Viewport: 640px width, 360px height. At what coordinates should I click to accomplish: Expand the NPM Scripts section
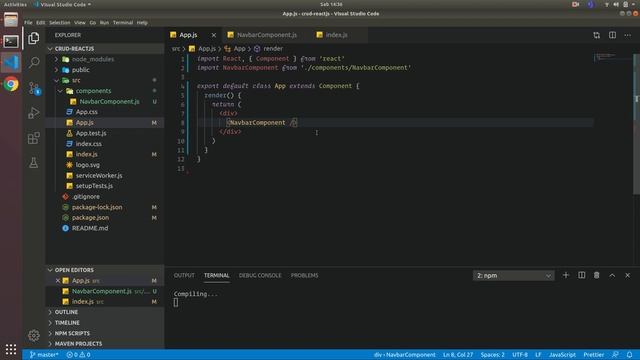pos(105,333)
